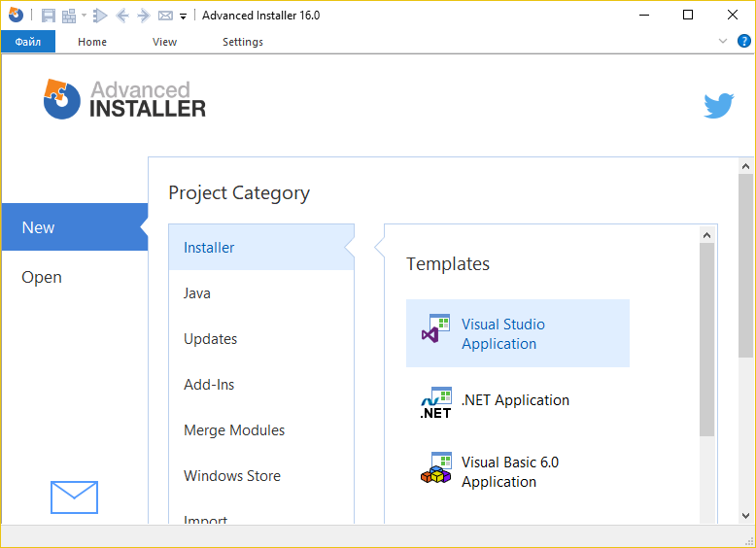
Task: Click the mail icon in quick access toolbar
Action: (165, 16)
